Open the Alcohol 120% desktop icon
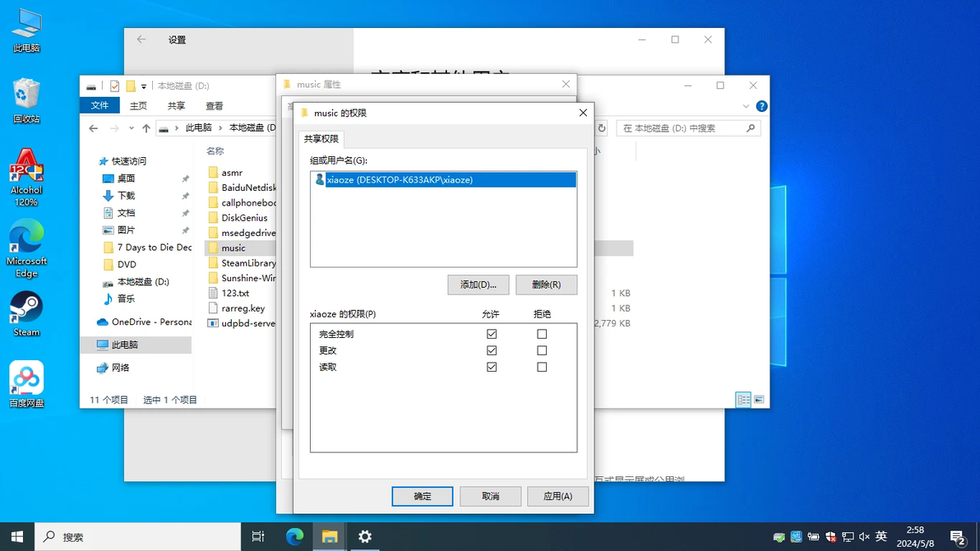Image resolution: width=980 pixels, height=551 pixels. pyautogui.click(x=26, y=177)
